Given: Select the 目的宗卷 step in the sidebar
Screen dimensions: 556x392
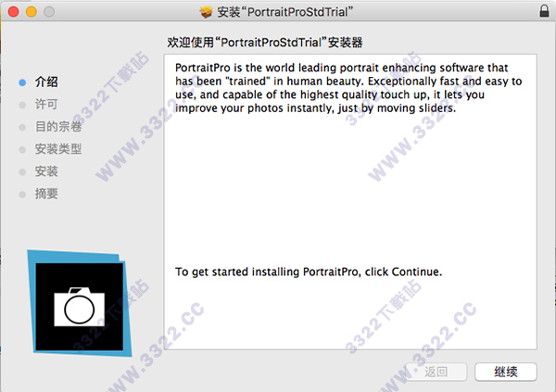Looking at the screenshot, I should 58,127.
